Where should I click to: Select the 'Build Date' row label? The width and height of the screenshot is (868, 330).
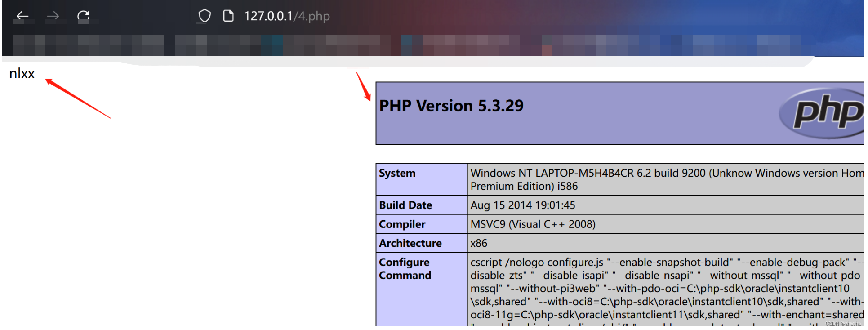(x=405, y=205)
